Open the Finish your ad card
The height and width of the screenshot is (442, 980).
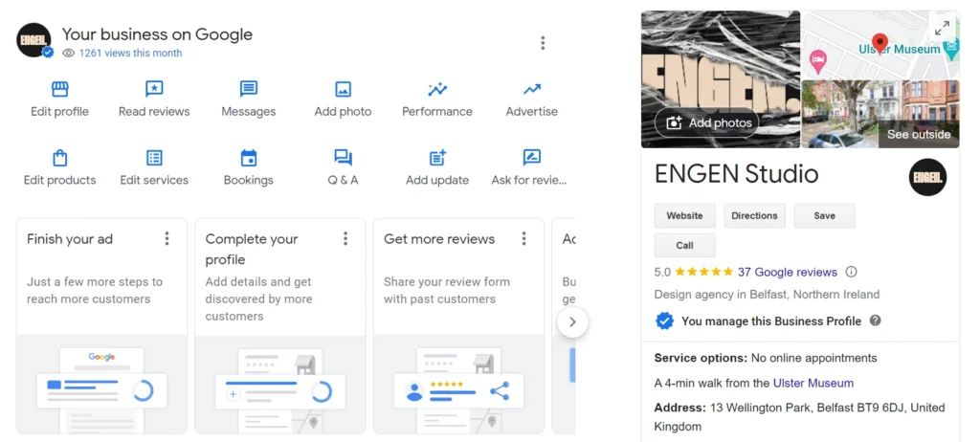click(101, 325)
